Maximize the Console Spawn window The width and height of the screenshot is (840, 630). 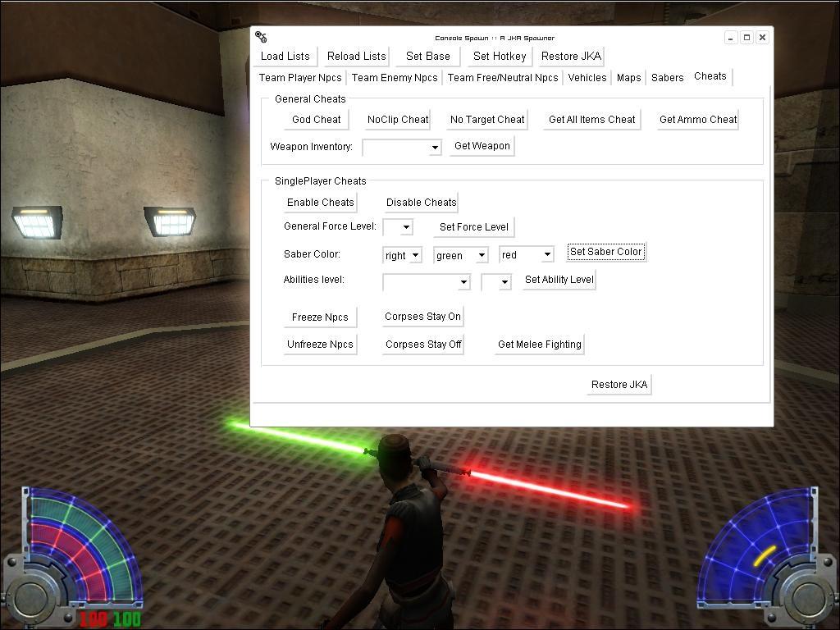pyautogui.click(x=746, y=37)
